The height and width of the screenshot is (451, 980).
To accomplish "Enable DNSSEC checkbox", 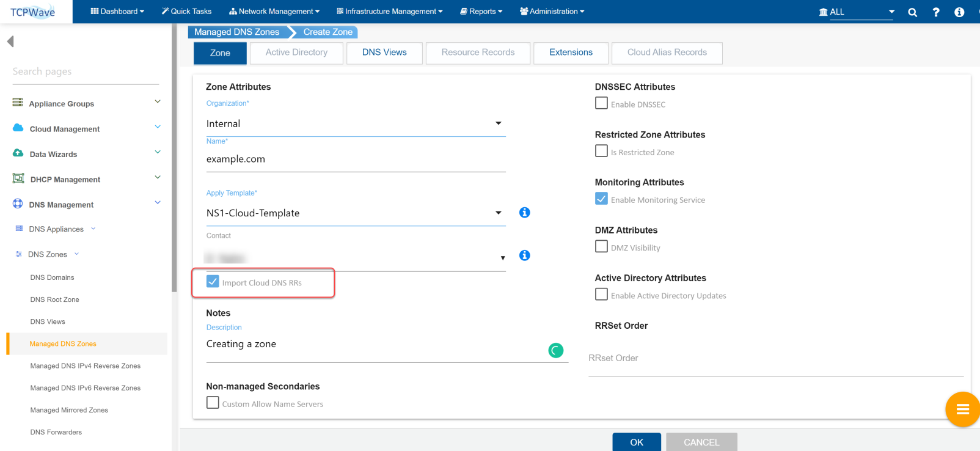I will click(601, 103).
